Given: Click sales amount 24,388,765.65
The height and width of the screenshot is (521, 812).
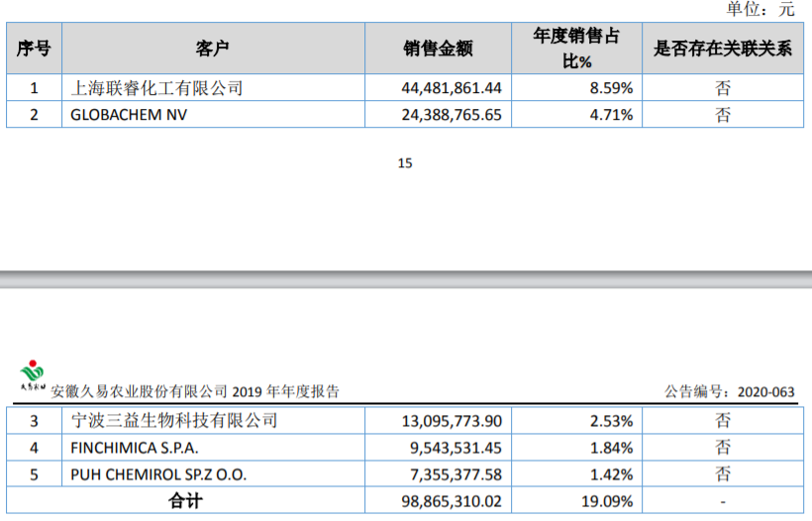Looking at the screenshot, I should tap(452, 115).
